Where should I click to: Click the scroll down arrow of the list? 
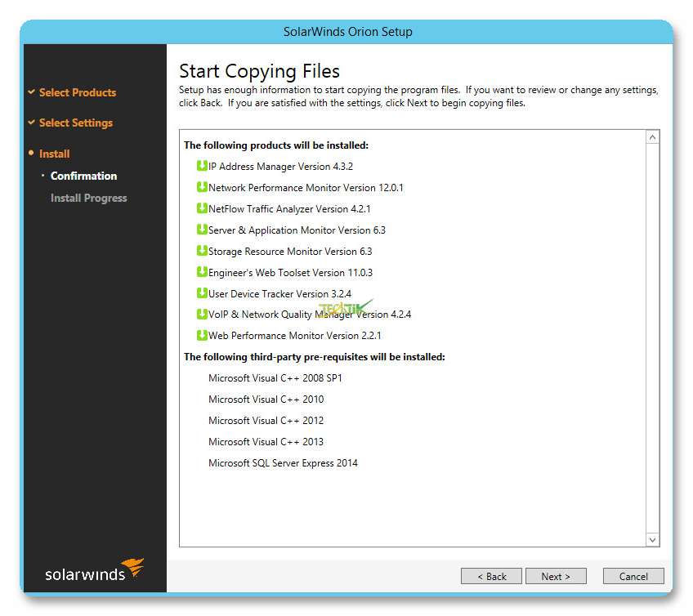pos(652,539)
